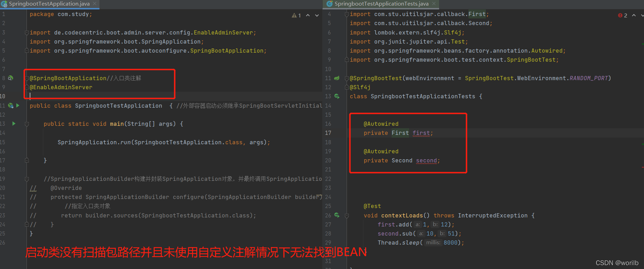Close the SpringbootTestApplicationTests.java tab

pos(434,3)
